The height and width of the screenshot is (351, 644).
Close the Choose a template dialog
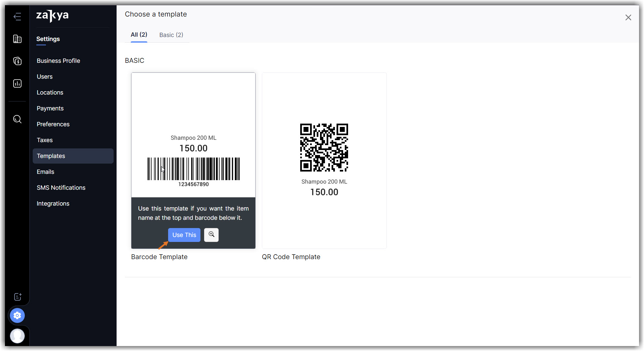click(628, 17)
